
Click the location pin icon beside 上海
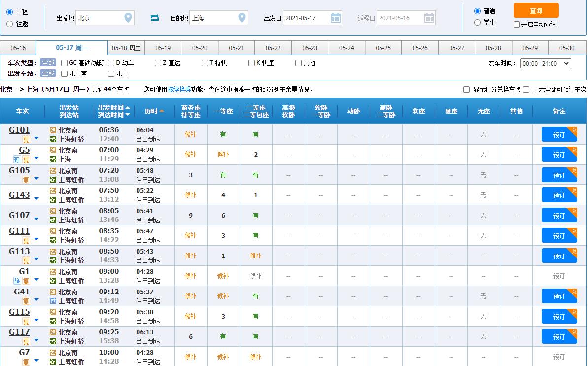[x=241, y=17]
